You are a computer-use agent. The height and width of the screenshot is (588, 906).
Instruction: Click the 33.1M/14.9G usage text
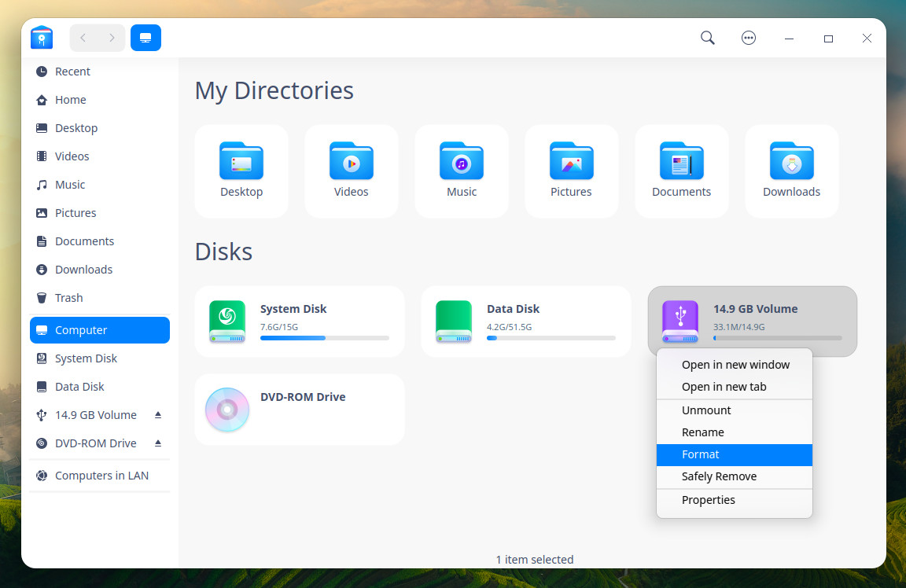pos(739,327)
